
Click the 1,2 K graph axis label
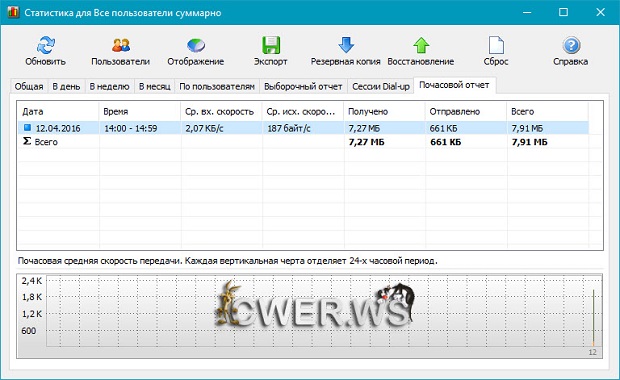tap(32, 314)
